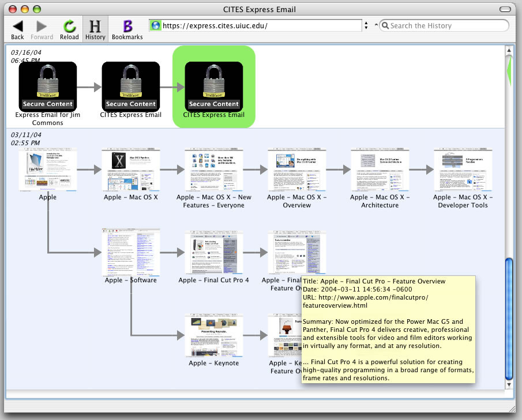The height and width of the screenshot is (420, 522).
Task: Click the '03/11/04' session date label
Action: pyautogui.click(x=26, y=135)
